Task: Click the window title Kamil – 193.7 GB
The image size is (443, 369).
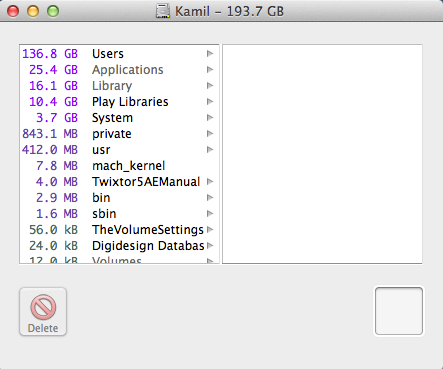Action: pyautogui.click(x=229, y=11)
